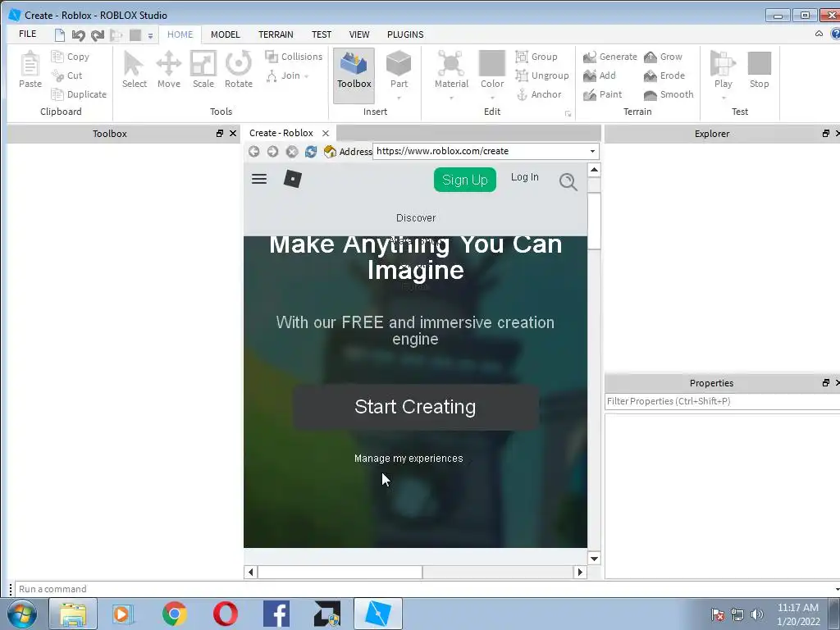Click the terrain Add tool

pyautogui.click(x=600, y=75)
